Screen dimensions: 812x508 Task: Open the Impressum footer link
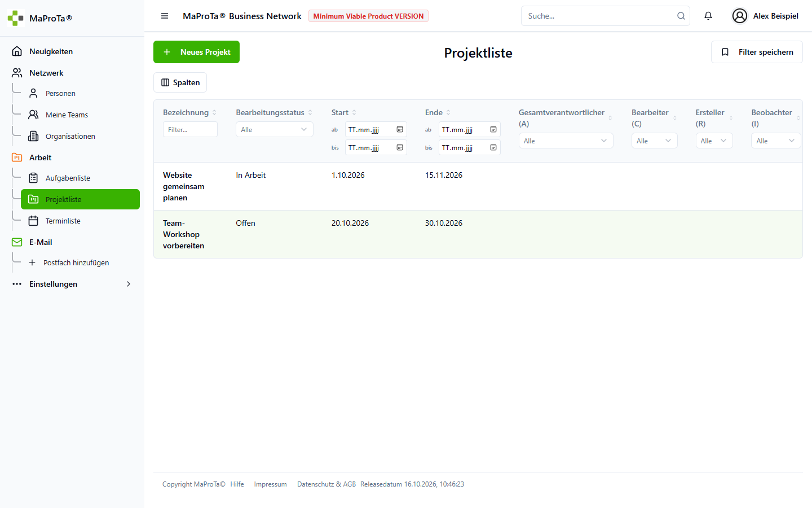(x=270, y=484)
